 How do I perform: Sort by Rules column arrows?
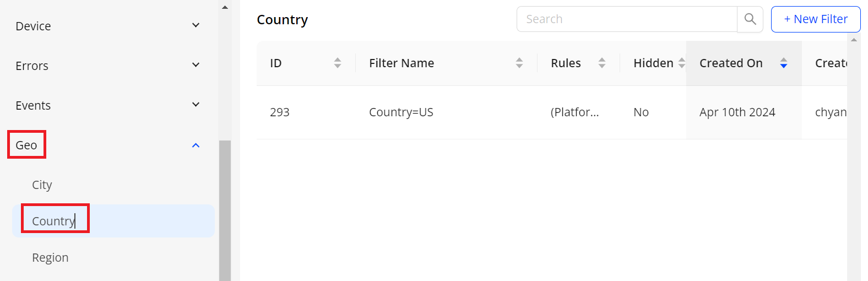coord(602,63)
